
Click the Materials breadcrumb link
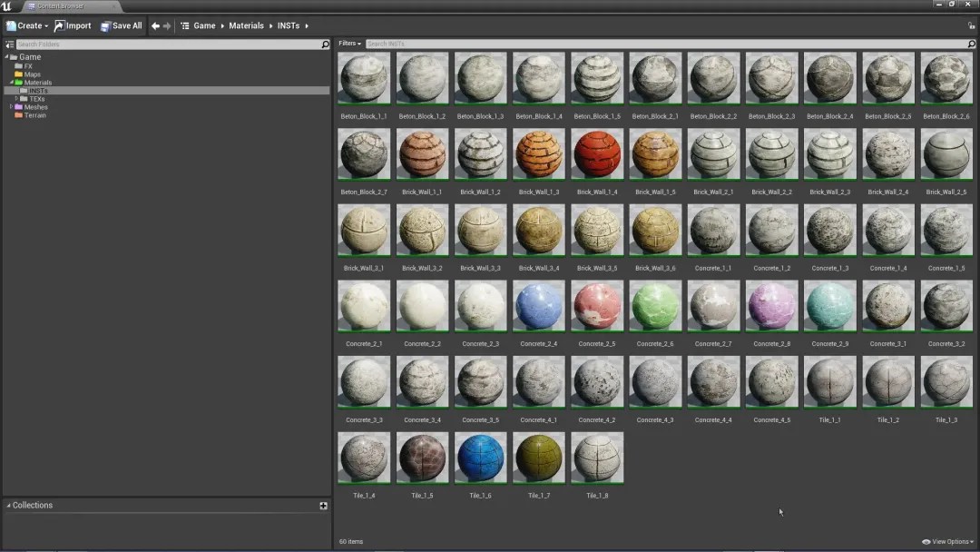[246, 25]
